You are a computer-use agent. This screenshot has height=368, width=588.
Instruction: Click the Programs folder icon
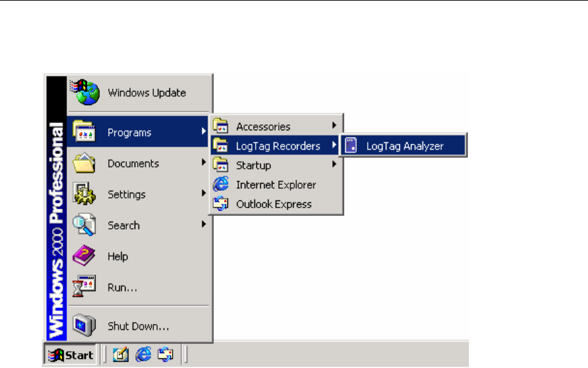point(84,131)
